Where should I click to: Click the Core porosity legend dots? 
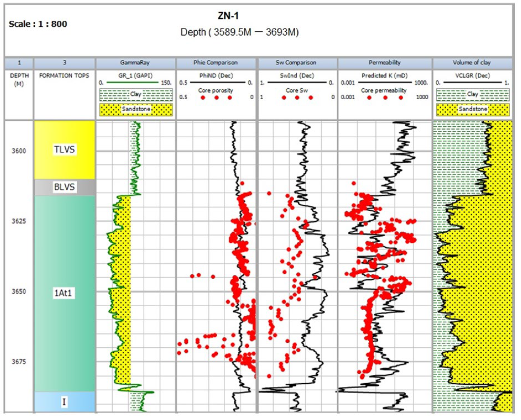tap(216, 98)
